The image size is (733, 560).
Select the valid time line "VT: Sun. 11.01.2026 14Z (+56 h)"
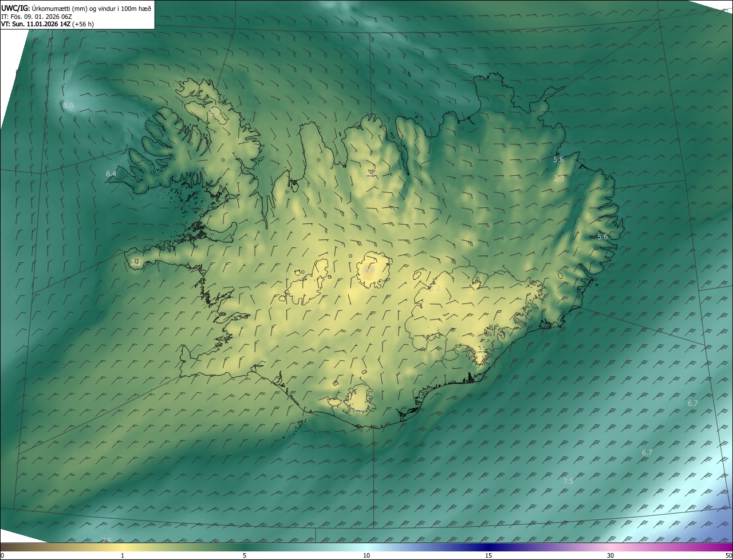[48, 24]
